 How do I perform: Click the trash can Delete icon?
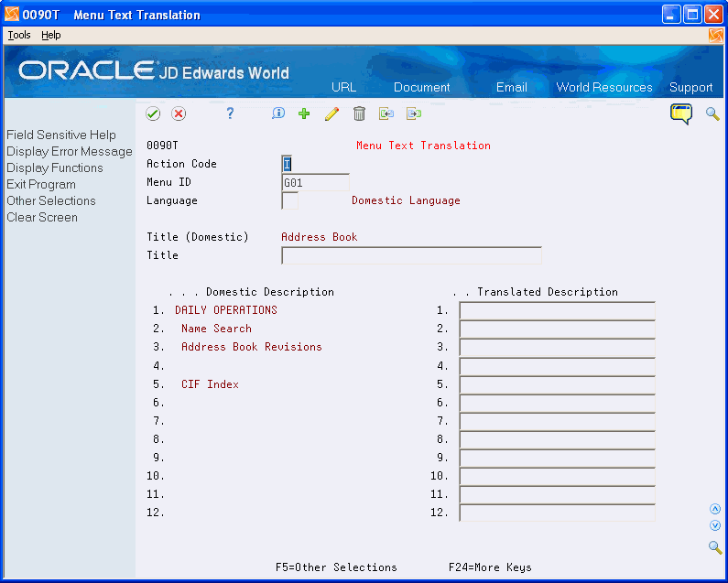[359, 113]
